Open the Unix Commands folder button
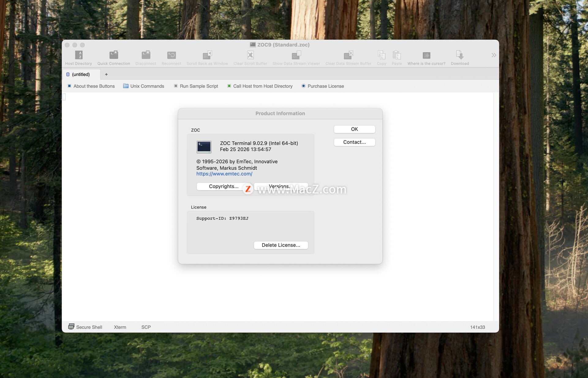Image resolution: width=588 pixels, height=378 pixels. pos(144,86)
